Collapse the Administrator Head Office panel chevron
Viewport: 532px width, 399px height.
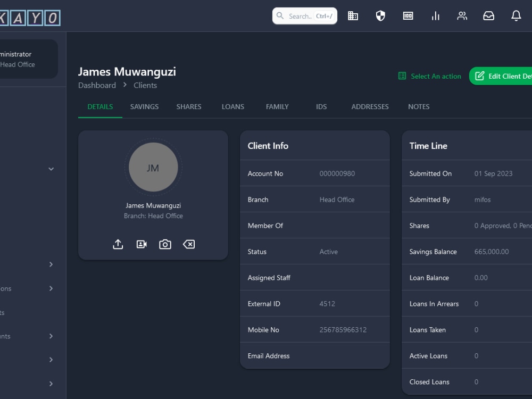click(x=51, y=169)
